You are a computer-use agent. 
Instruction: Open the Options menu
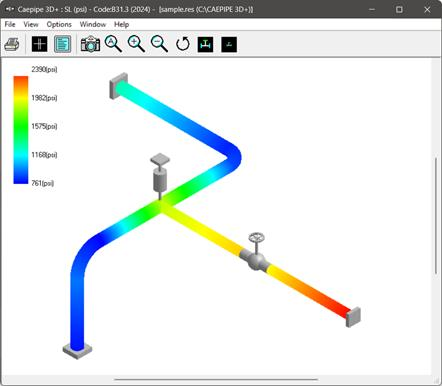[x=59, y=24]
